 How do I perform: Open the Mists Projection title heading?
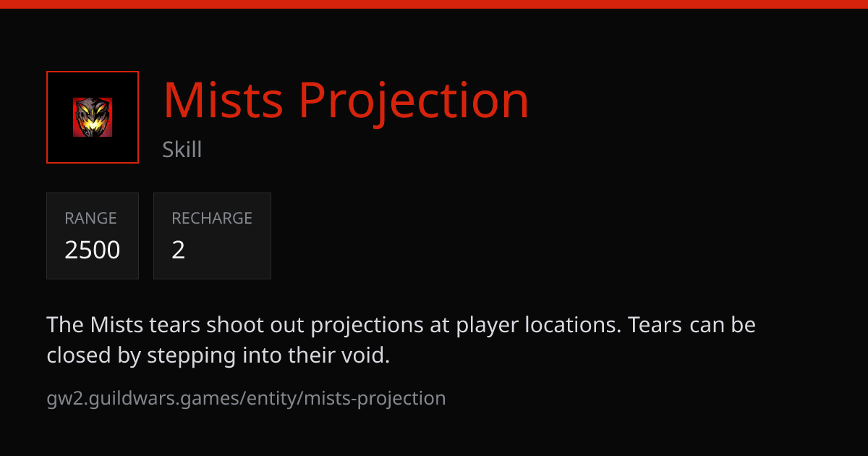[346, 100]
